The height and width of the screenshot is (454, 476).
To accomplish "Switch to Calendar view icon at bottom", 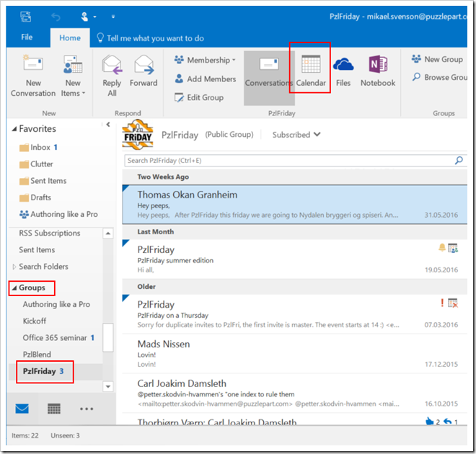I will [54, 409].
